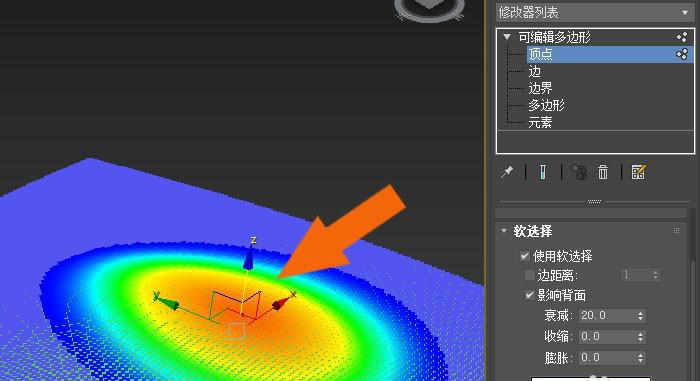The image size is (700, 381).
Task: Collapse the 软选择 rollout
Action: tap(504, 231)
